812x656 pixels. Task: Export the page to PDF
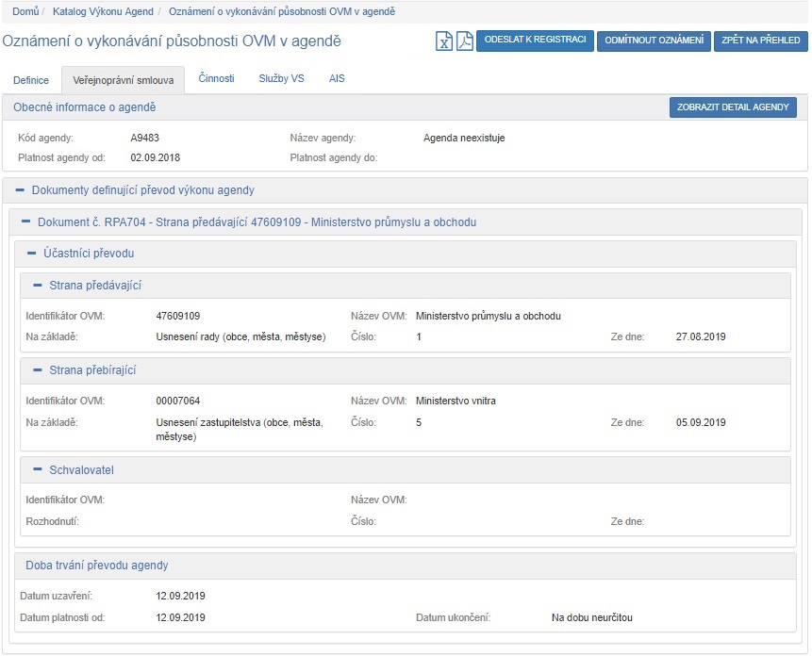(465, 41)
